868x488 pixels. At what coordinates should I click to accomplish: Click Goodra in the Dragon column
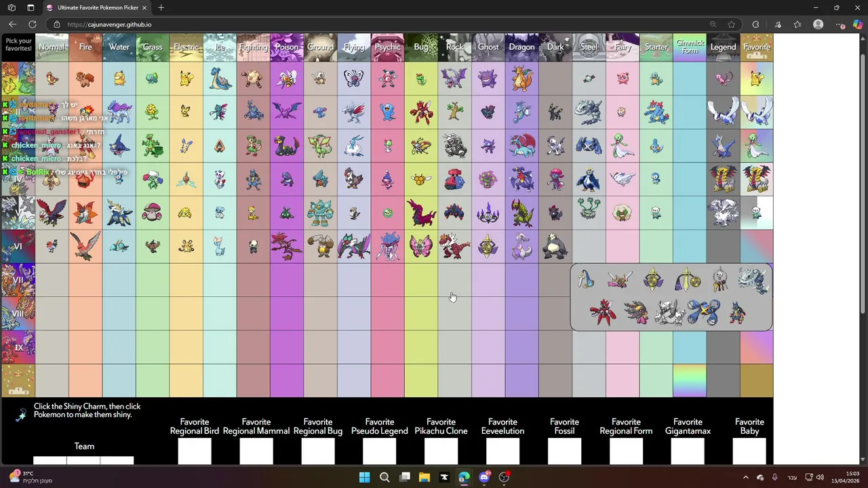(x=521, y=246)
